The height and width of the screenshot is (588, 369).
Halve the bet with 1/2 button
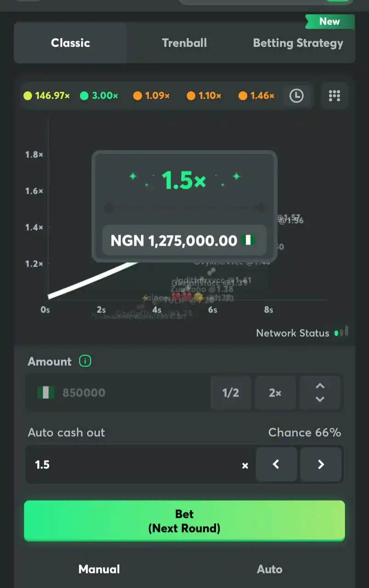click(231, 393)
